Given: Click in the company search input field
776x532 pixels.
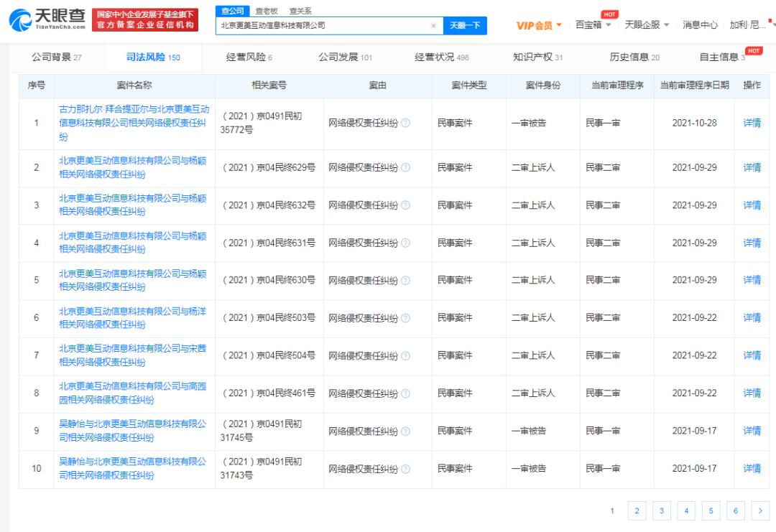Looking at the screenshot, I should pyautogui.click(x=323, y=26).
